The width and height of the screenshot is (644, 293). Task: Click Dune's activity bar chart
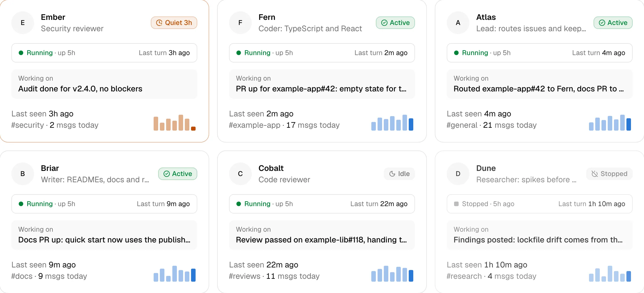(610, 274)
